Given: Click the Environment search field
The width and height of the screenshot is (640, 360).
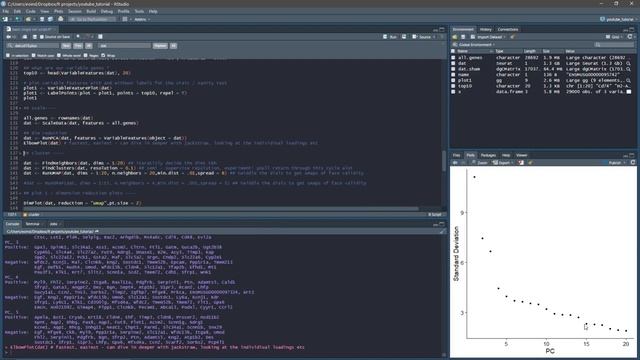Looking at the screenshot, I should (x=615, y=44).
